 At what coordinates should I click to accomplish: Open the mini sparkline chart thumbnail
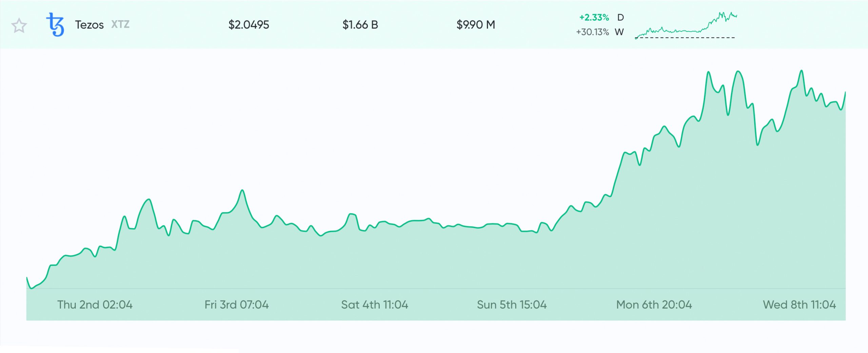point(686,25)
